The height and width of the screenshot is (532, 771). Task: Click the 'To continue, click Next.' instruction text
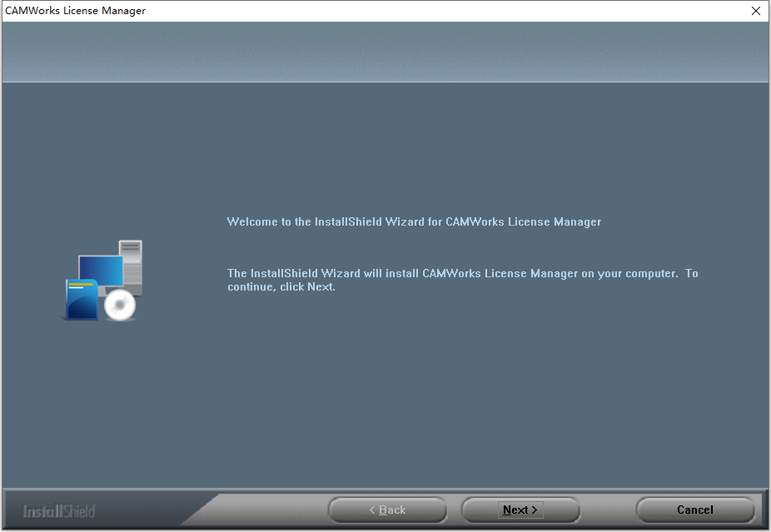click(462, 280)
